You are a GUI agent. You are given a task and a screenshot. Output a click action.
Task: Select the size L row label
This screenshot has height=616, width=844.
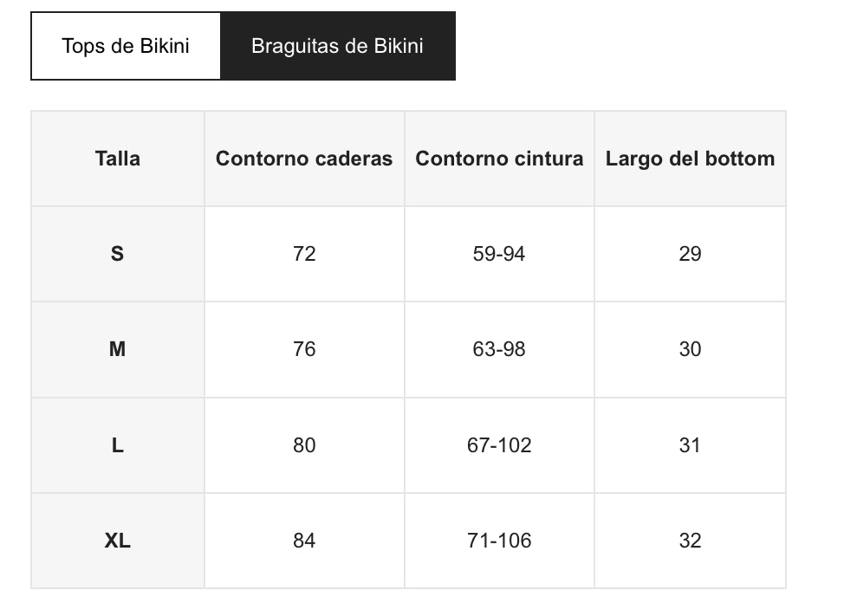pyautogui.click(x=118, y=445)
